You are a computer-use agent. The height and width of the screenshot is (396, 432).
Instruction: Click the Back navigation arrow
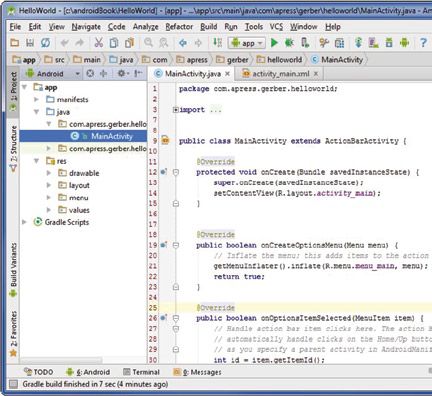tap(183, 43)
